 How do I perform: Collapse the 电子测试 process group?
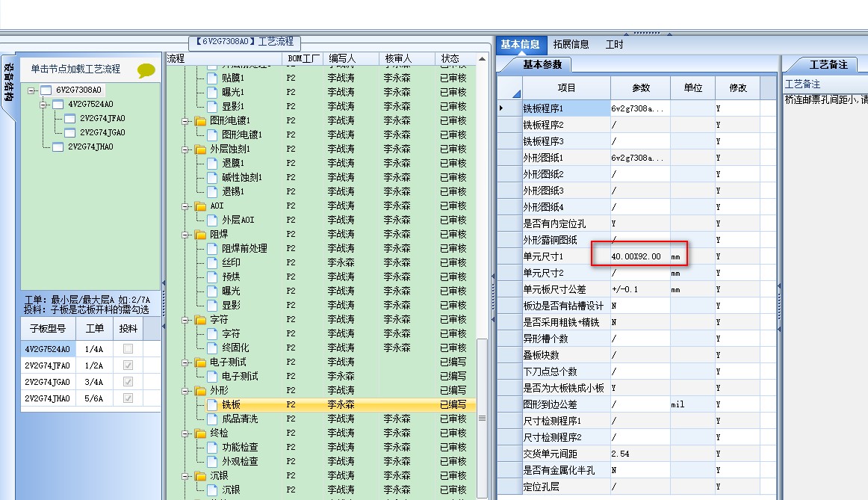click(x=185, y=362)
